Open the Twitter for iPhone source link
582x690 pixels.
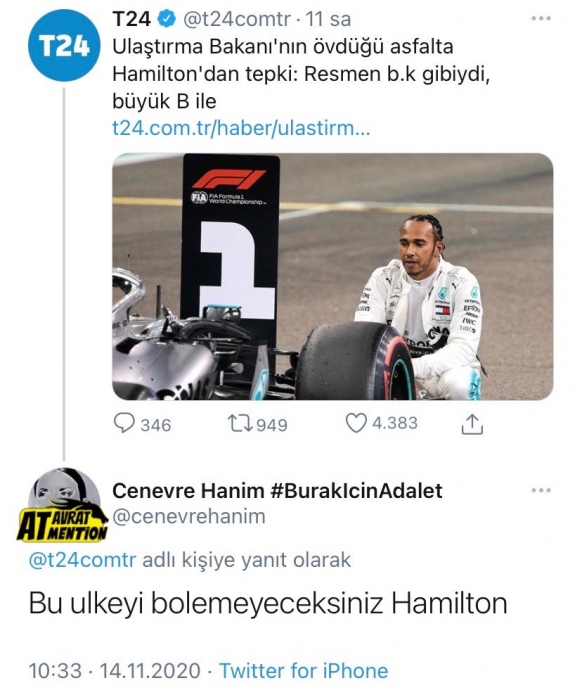pos(304,671)
